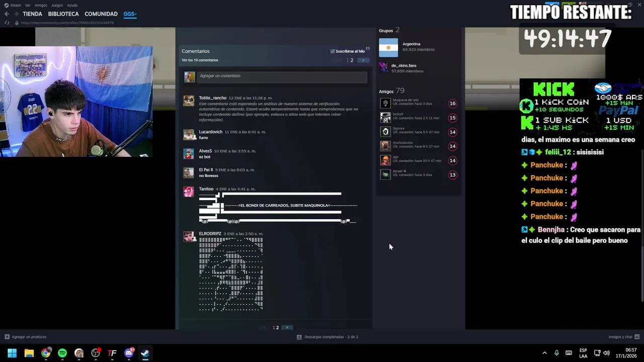
Task: Click the level 16 badge of Muqueca de rato
Action: [x=452, y=104]
